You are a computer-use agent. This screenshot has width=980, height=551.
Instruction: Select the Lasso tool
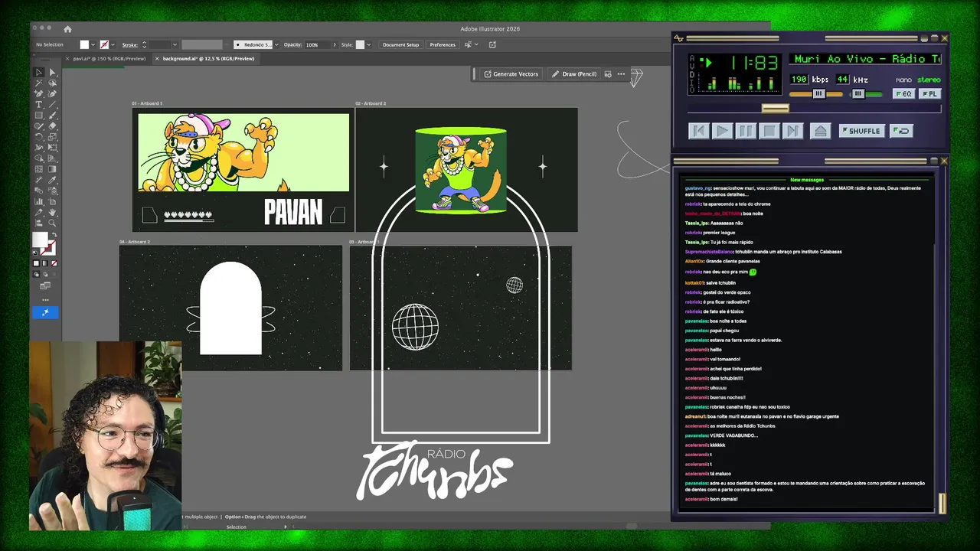point(53,82)
